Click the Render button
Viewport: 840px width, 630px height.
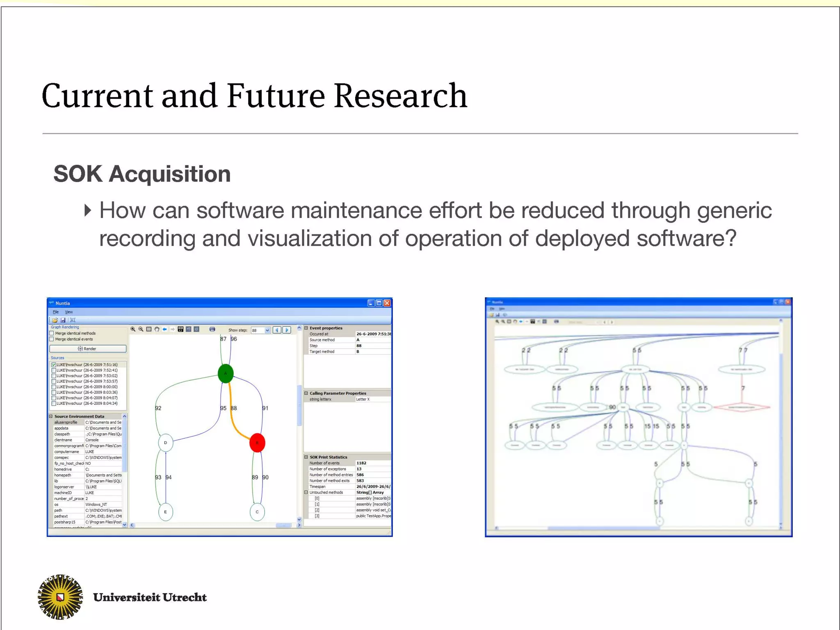87,349
